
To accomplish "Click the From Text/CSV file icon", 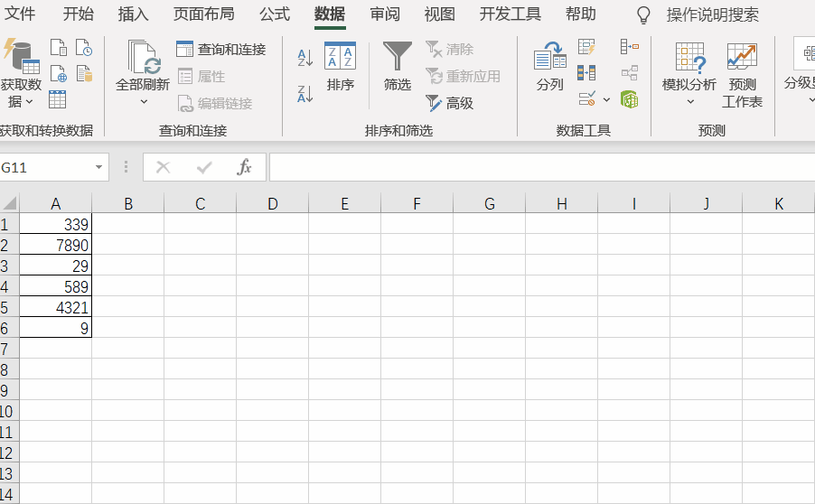I will [58, 47].
